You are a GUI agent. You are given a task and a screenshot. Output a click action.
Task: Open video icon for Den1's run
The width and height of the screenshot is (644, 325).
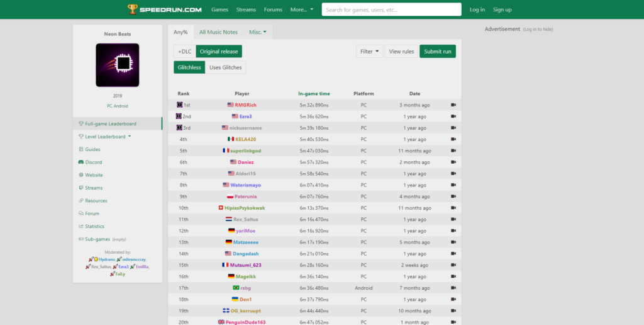453,300
